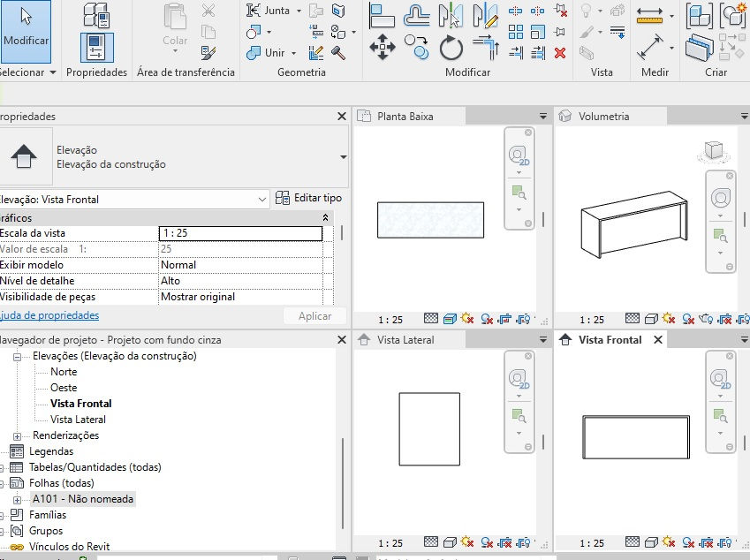Click the Measure Between Two References icon
Image resolution: width=750 pixels, height=560 pixels.
[650, 47]
